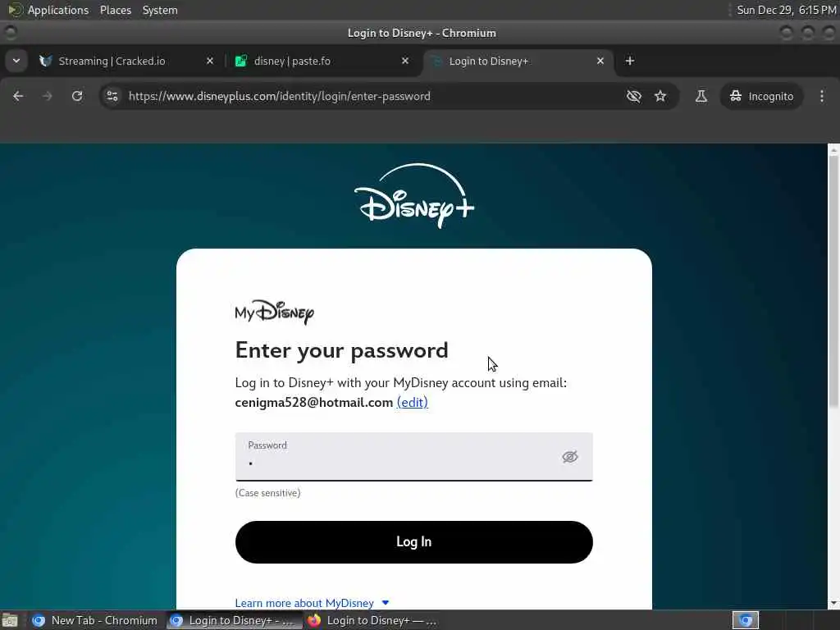Click email text cenigma528@hotmail.com

click(x=314, y=402)
